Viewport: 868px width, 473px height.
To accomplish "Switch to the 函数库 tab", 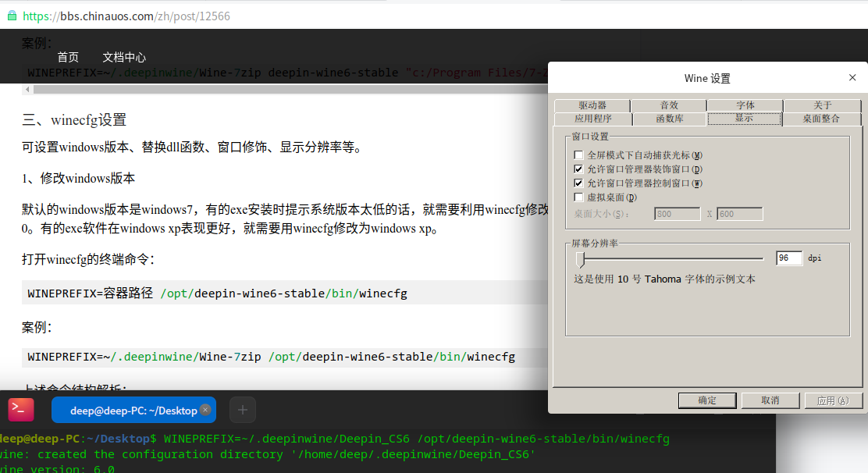I will click(x=669, y=119).
